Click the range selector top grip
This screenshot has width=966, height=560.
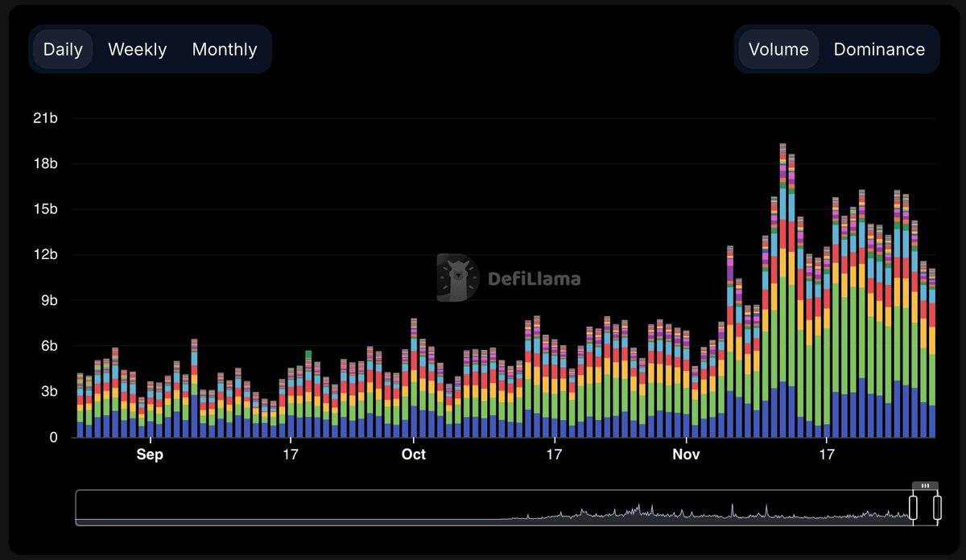click(925, 486)
